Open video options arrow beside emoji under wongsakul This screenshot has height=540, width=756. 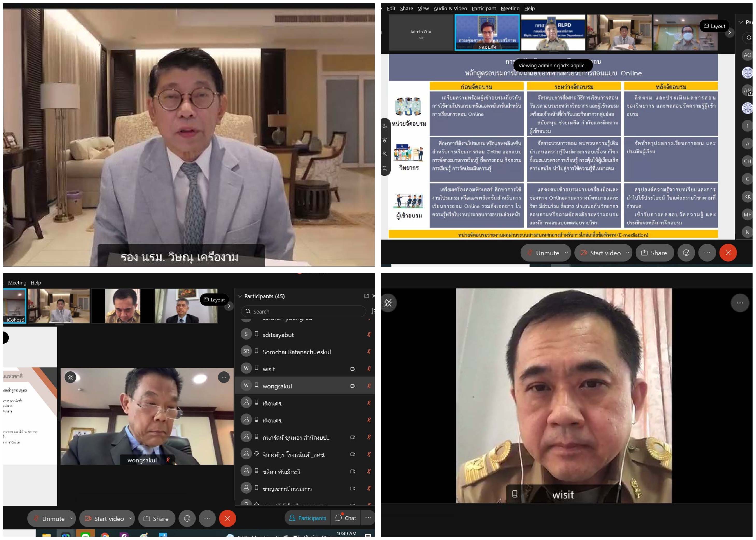[x=130, y=518]
